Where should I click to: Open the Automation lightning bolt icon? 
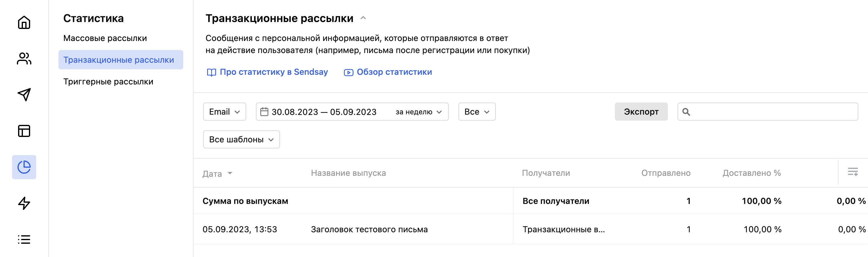point(24,203)
